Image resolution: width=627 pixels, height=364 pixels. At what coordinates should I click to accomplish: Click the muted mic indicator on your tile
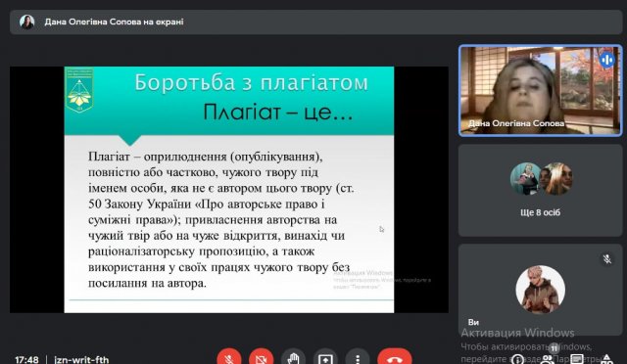click(607, 259)
